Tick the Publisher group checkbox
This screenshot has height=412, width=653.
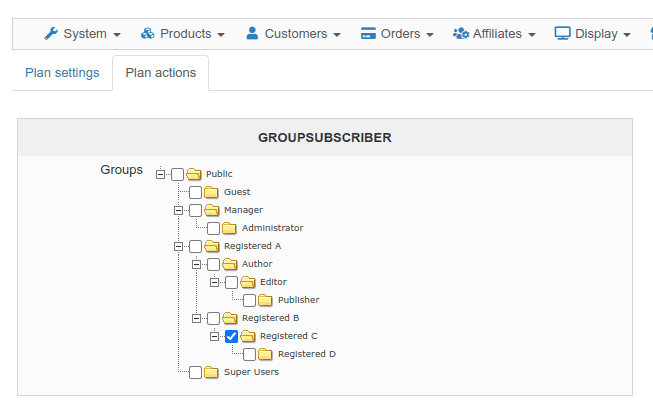pyautogui.click(x=249, y=300)
